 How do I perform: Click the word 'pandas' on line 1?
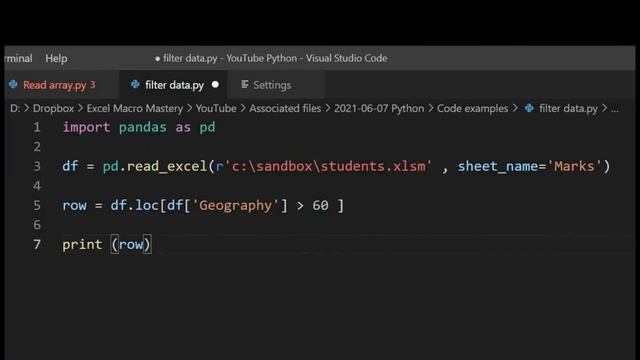tap(142, 127)
